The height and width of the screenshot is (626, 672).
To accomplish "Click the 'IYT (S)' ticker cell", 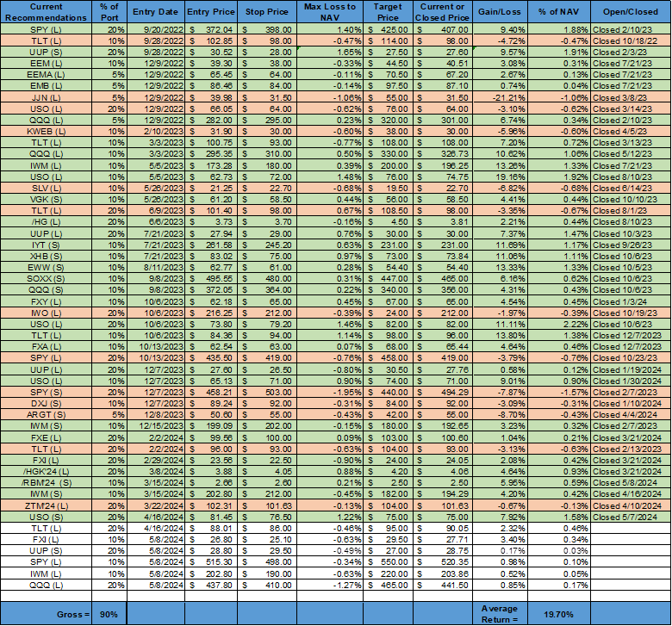I will click(46, 245).
